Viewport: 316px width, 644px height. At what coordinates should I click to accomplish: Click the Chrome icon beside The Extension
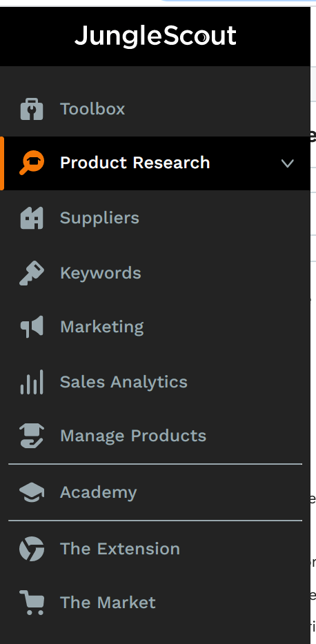click(32, 549)
